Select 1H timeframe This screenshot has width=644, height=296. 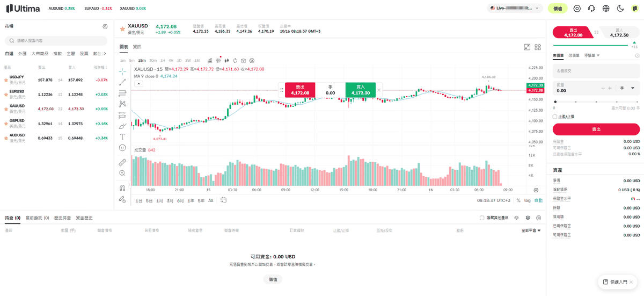point(163,60)
